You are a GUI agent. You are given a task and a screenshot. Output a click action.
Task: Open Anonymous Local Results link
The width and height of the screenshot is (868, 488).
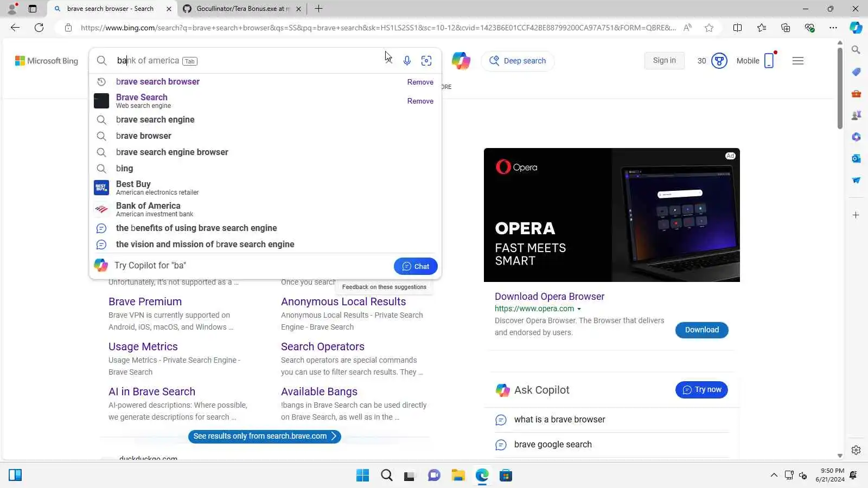343,301
